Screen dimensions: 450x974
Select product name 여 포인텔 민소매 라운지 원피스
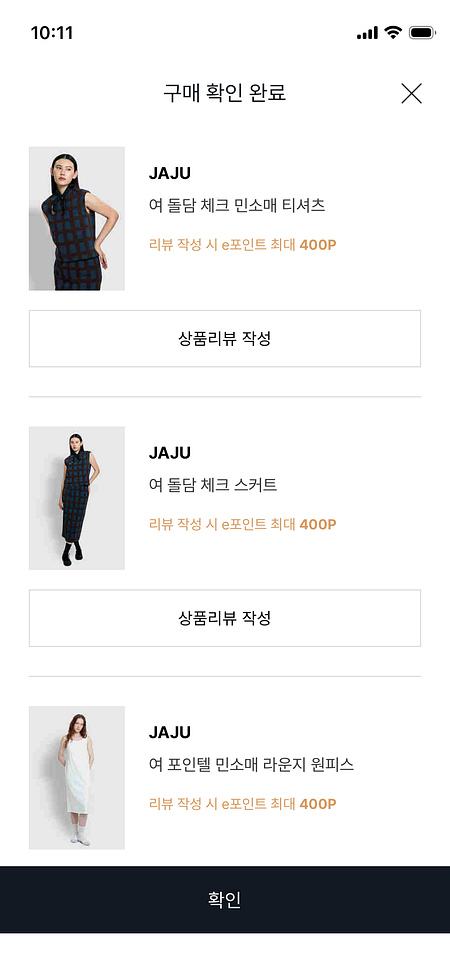click(x=251, y=765)
